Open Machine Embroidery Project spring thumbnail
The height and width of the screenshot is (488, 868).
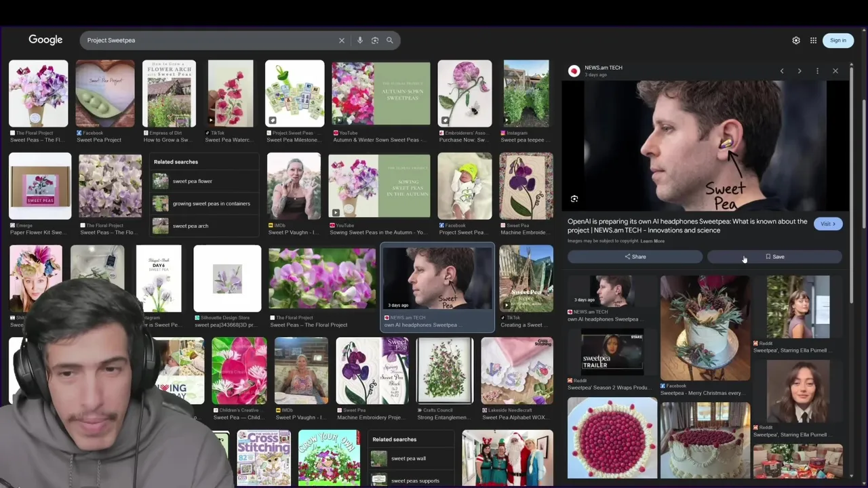tap(372, 371)
